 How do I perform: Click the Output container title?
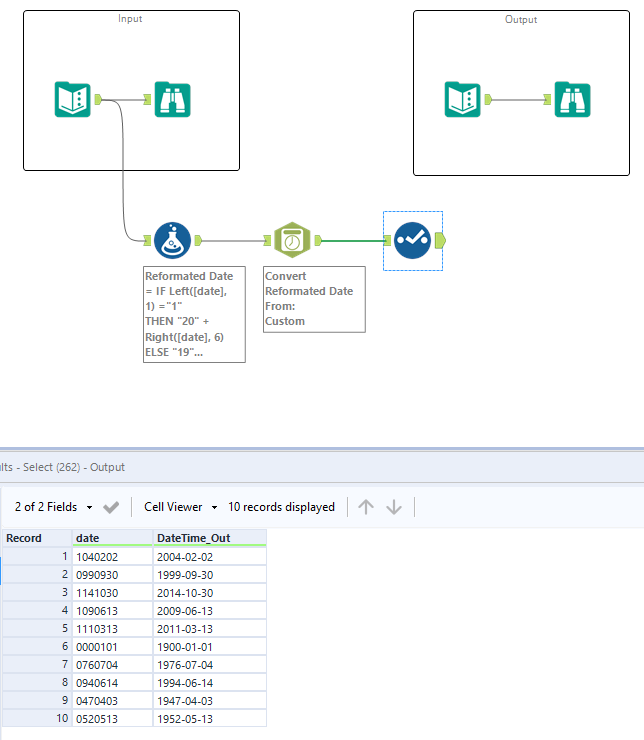point(521,19)
